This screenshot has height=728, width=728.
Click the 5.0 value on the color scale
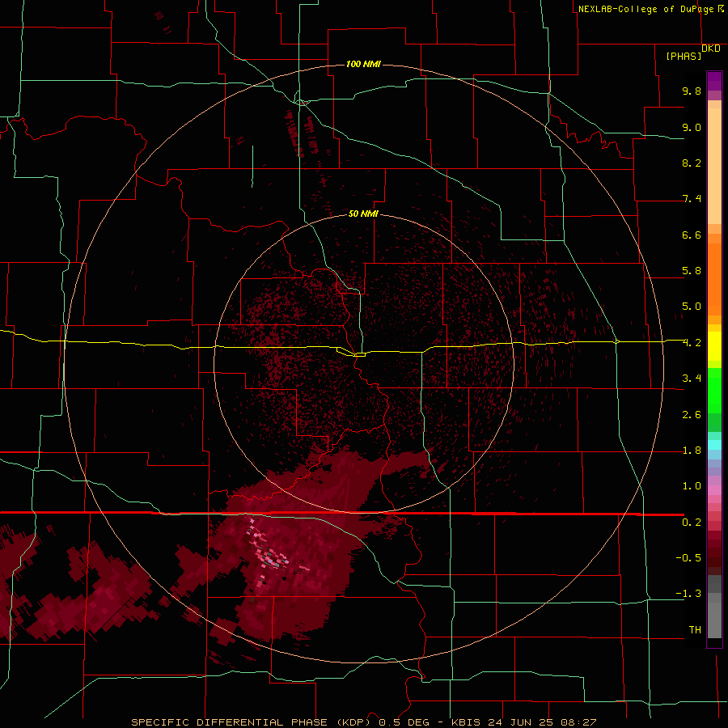coord(692,307)
